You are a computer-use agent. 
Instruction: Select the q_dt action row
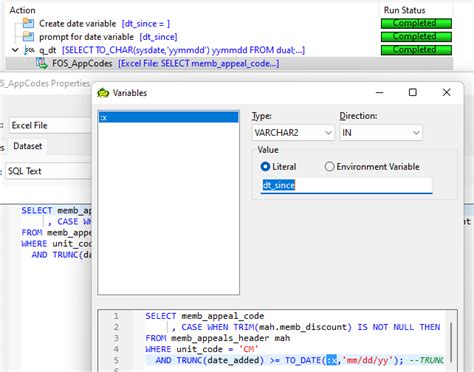(x=172, y=50)
